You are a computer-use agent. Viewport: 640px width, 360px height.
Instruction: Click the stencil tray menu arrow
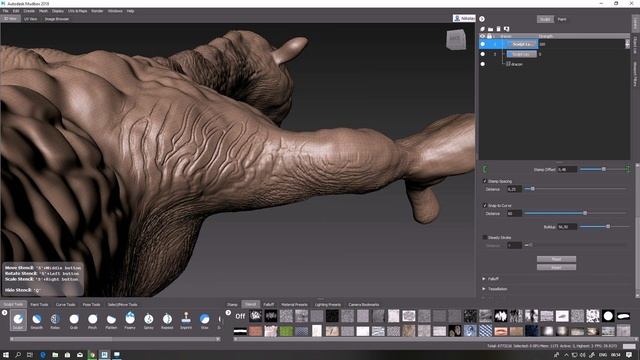[228, 313]
